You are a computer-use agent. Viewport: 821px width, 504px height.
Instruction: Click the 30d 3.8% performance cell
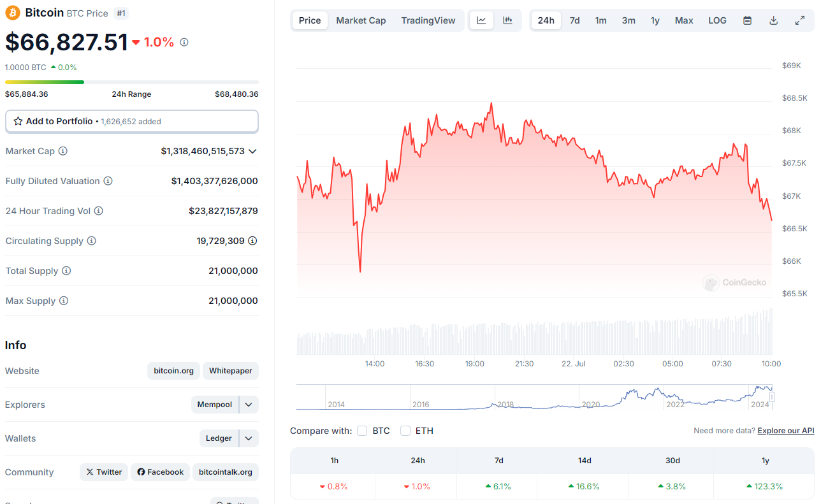[672, 486]
